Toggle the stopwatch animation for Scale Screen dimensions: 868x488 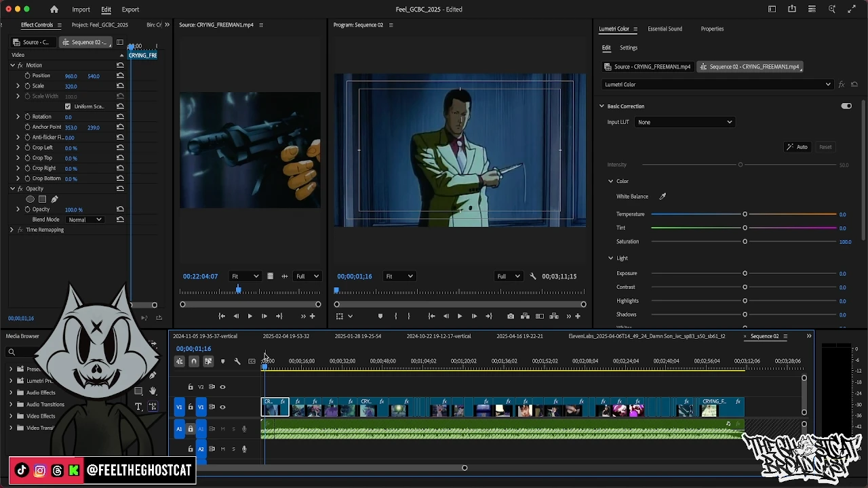click(x=27, y=86)
